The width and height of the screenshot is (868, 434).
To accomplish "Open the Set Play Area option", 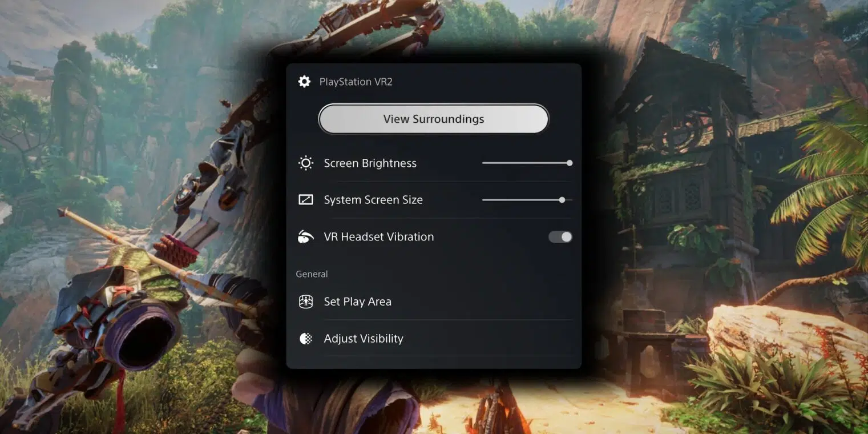I will point(434,302).
